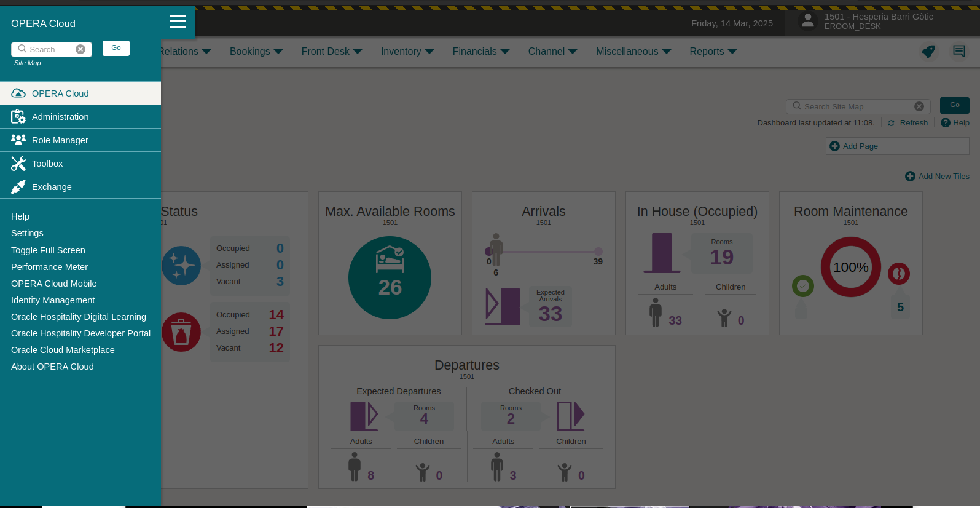Image resolution: width=980 pixels, height=508 pixels.
Task: Open the Financials dropdown menu
Action: (481, 52)
